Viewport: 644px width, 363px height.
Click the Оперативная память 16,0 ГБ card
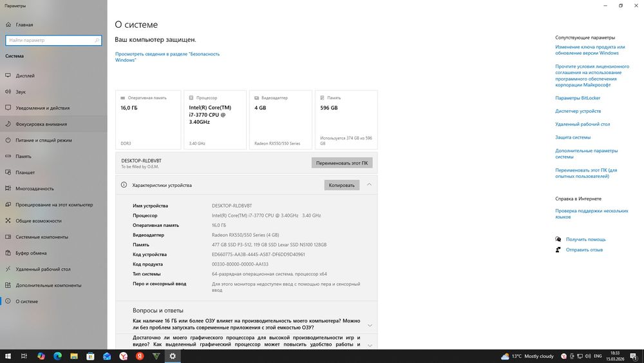click(148, 120)
